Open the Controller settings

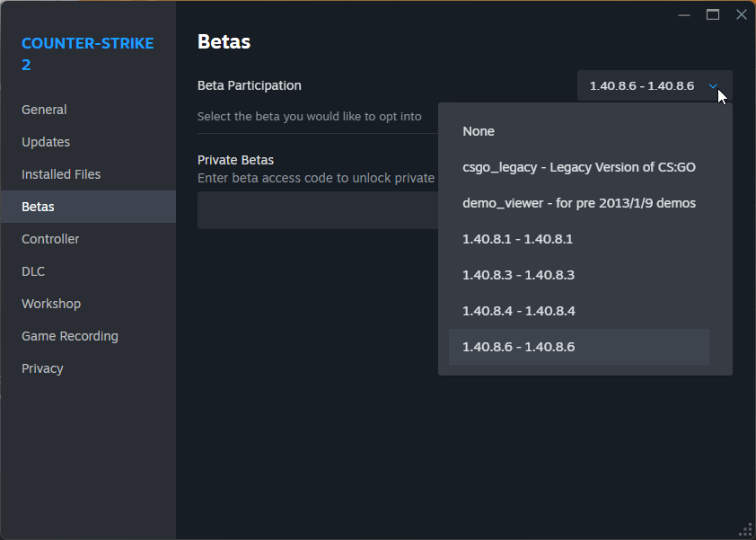50,239
